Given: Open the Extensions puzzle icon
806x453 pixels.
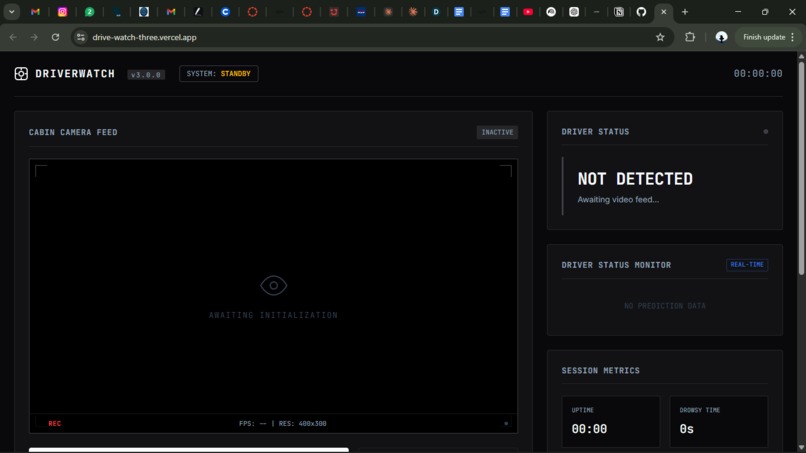Looking at the screenshot, I should coord(690,37).
